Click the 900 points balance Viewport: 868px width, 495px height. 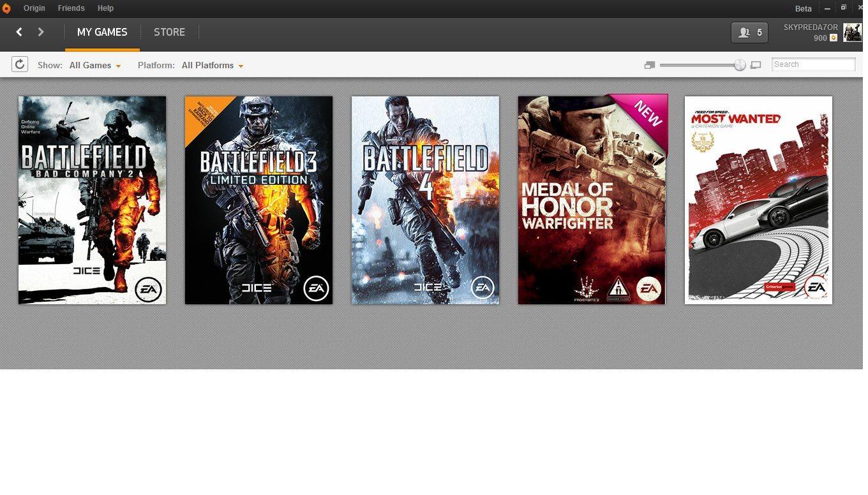click(x=820, y=38)
